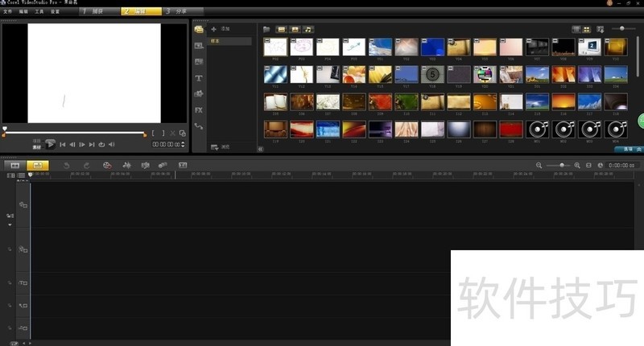This screenshot has height=346, width=644.
Task: Click the 浏览 browse button
Action: (x=221, y=147)
